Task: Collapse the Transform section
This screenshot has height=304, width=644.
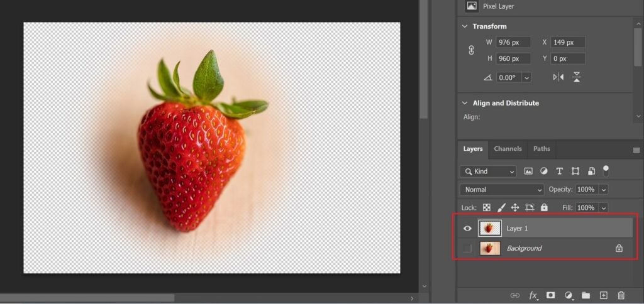Action: pyautogui.click(x=465, y=26)
